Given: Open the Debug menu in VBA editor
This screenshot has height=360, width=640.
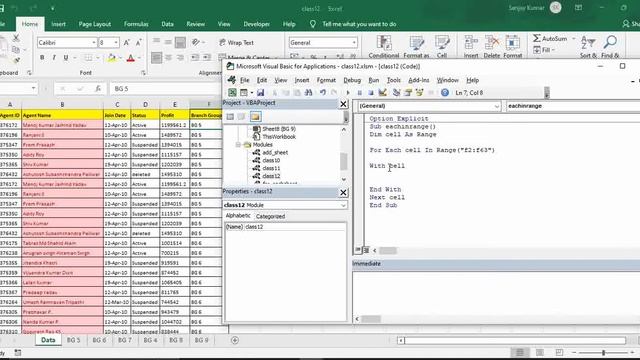Looking at the screenshot, I should (x=352, y=80).
